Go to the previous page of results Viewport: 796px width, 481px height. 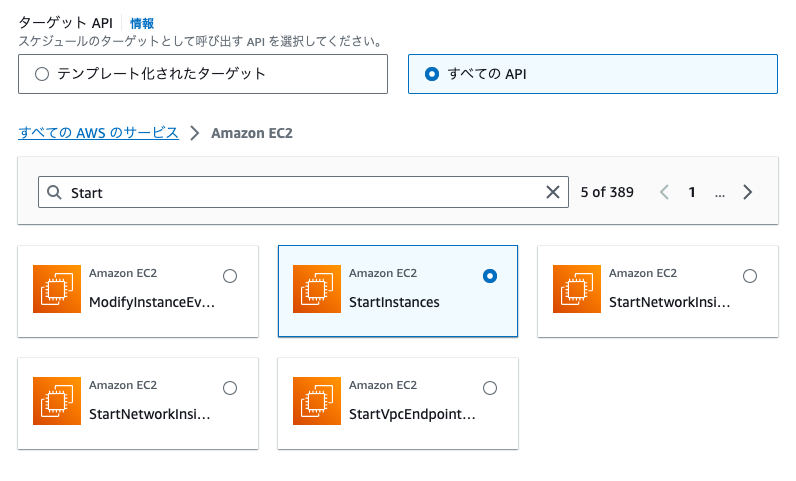(664, 192)
